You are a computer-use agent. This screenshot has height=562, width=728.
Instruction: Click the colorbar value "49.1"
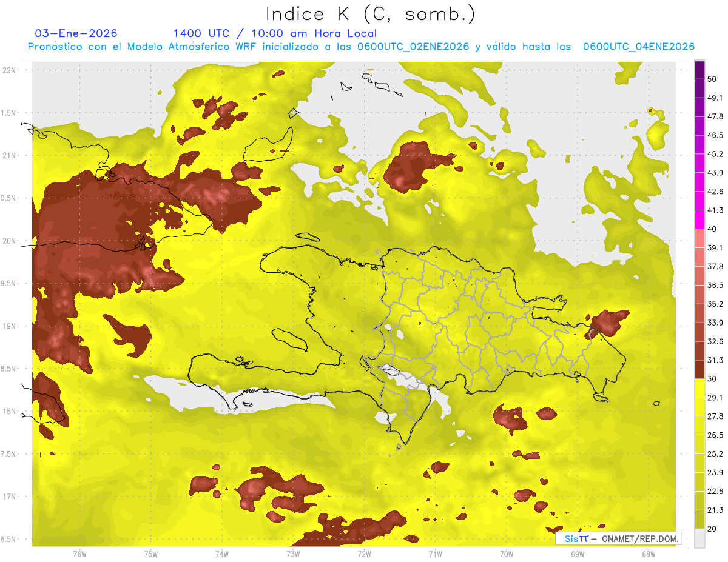(715, 98)
